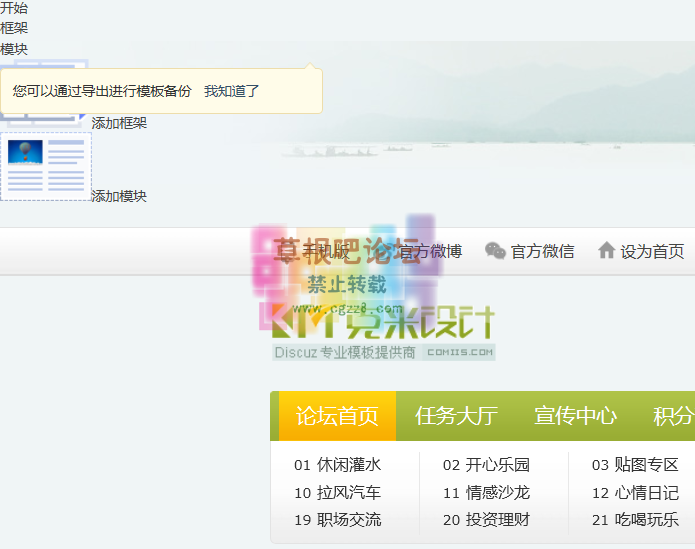Open the 02 开心乐园 forum link

tap(486, 465)
